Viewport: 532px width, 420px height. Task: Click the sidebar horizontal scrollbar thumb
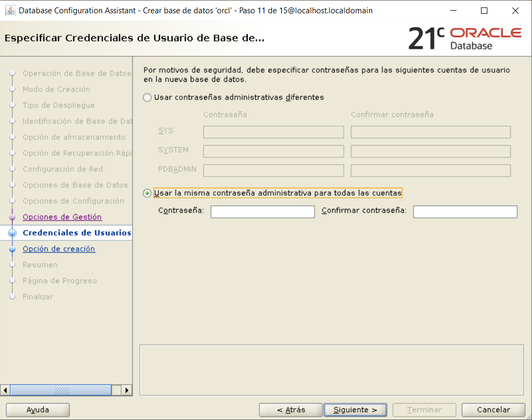click(61, 390)
